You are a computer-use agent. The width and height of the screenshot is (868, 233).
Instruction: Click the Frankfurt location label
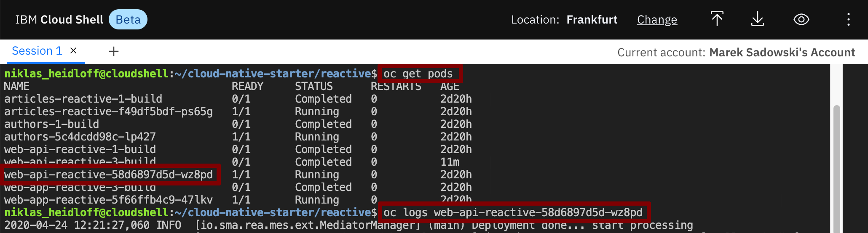point(592,20)
